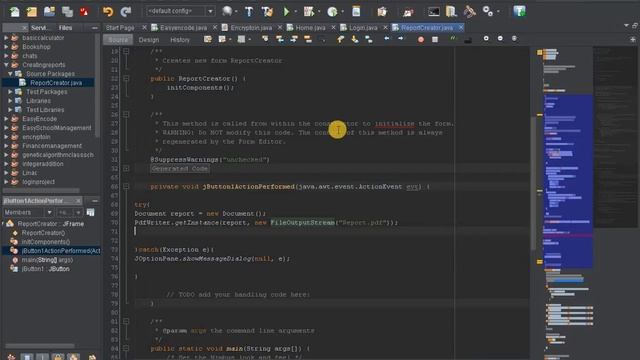Close the ReportCreator.java tab
640x360 pixels.
pyautogui.click(x=461, y=28)
